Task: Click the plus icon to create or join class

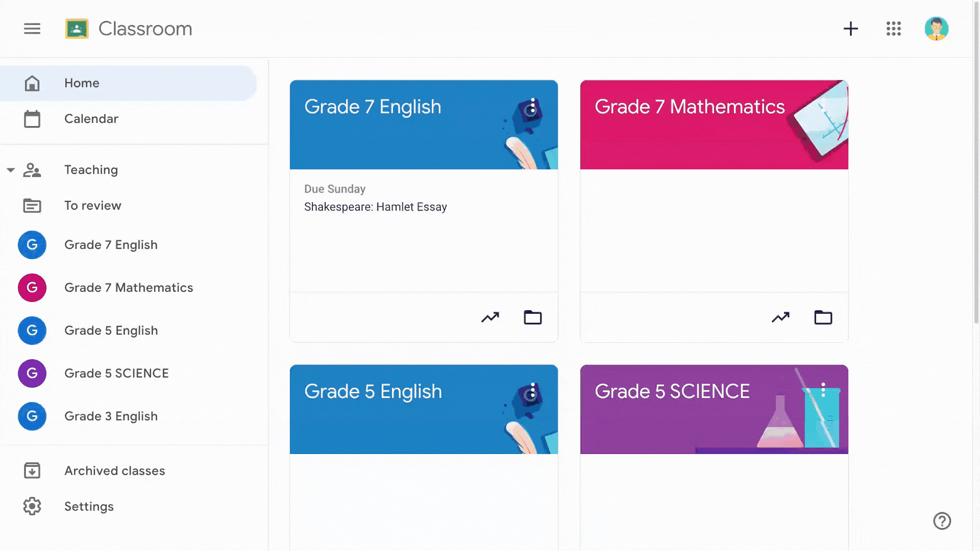Action: point(850,29)
